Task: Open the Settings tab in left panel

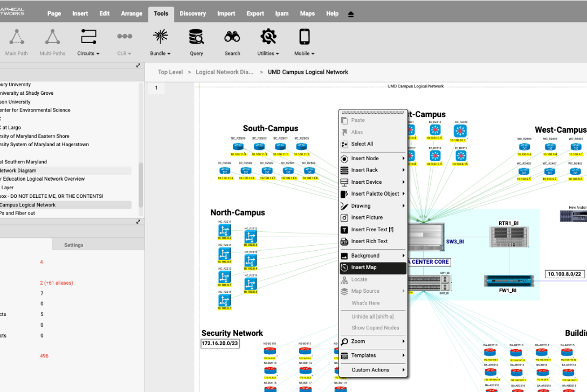Action: point(74,245)
